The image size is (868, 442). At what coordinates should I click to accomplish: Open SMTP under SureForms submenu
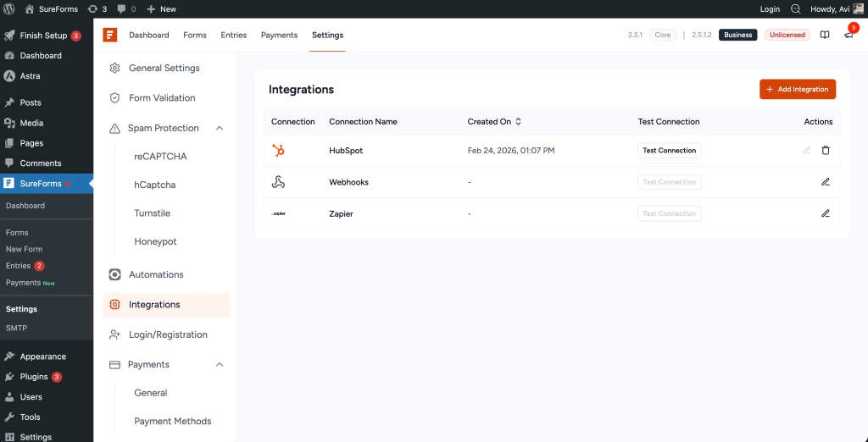pyautogui.click(x=17, y=328)
